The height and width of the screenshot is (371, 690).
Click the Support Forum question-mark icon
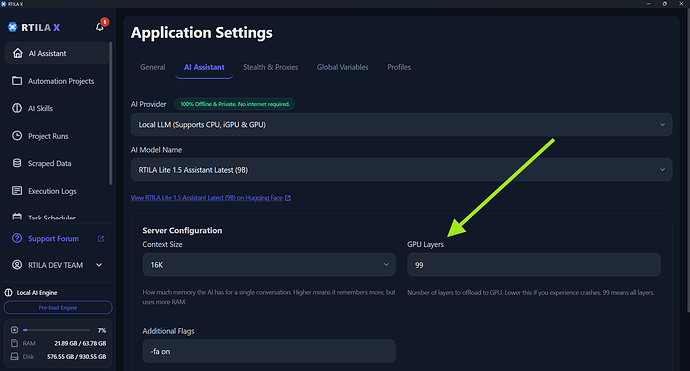coord(17,238)
